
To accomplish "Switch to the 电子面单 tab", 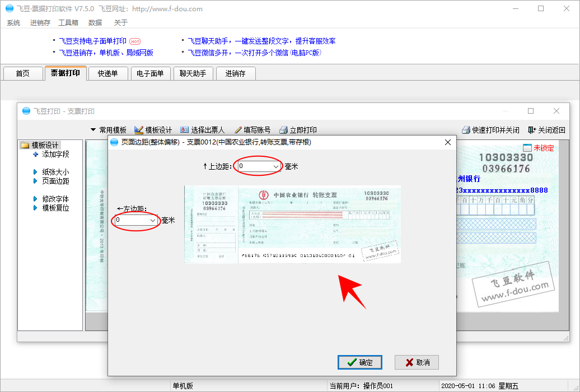I will point(150,73).
